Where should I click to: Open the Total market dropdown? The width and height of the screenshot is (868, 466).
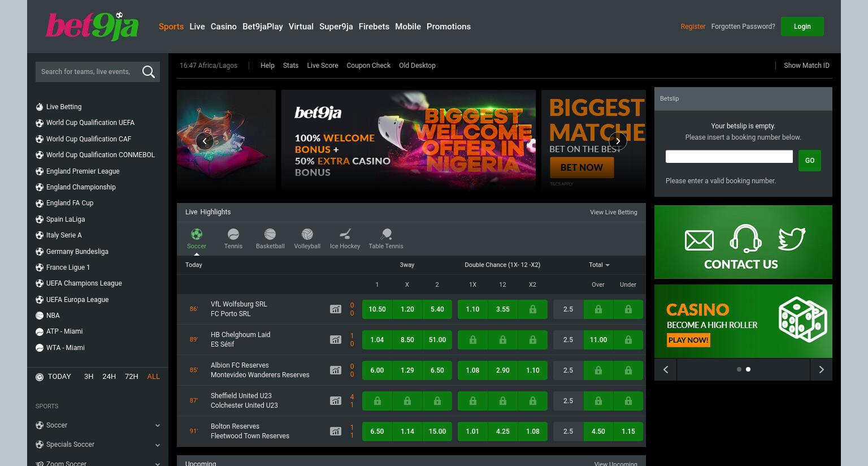pyautogui.click(x=599, y=265)
